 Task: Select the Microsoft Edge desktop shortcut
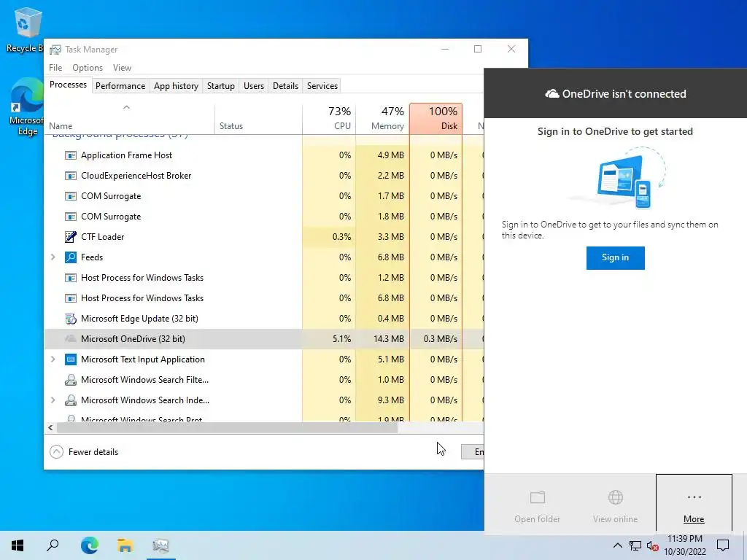pyautogui.click(x=27, y=108)
